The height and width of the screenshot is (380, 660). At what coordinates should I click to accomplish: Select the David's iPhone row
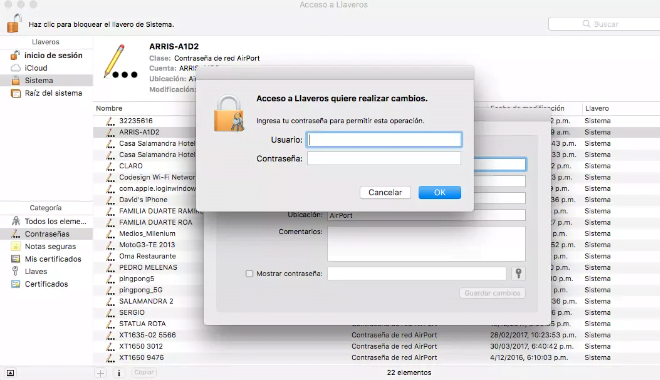click(x=377, y=199)
